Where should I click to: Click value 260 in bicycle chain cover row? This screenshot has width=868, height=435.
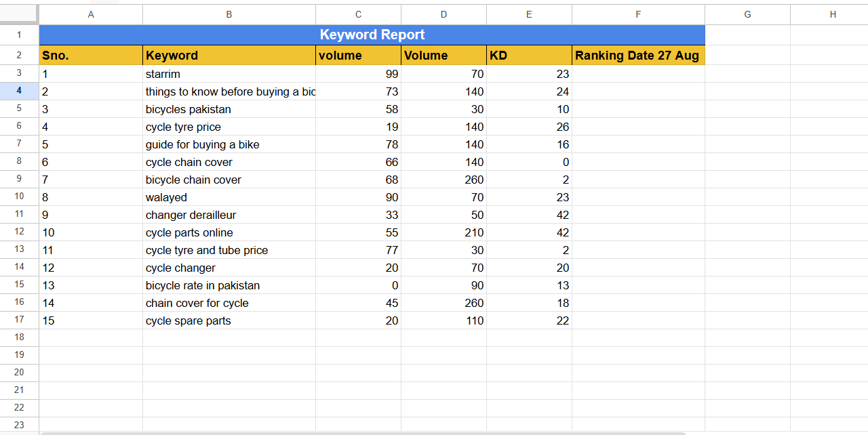coord(443,180)
